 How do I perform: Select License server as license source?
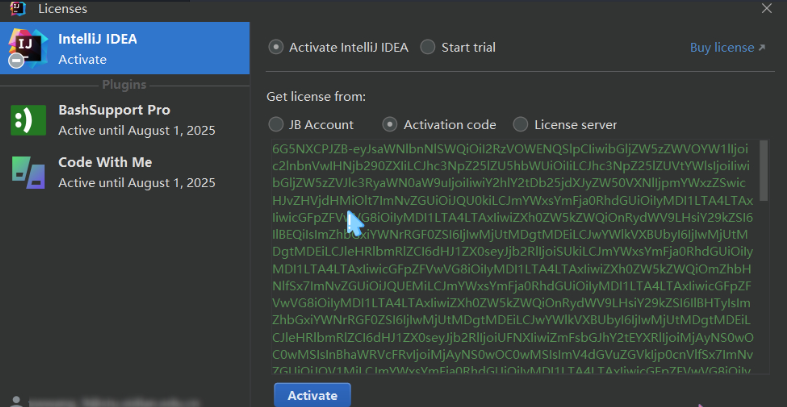(x=520, y=125)
